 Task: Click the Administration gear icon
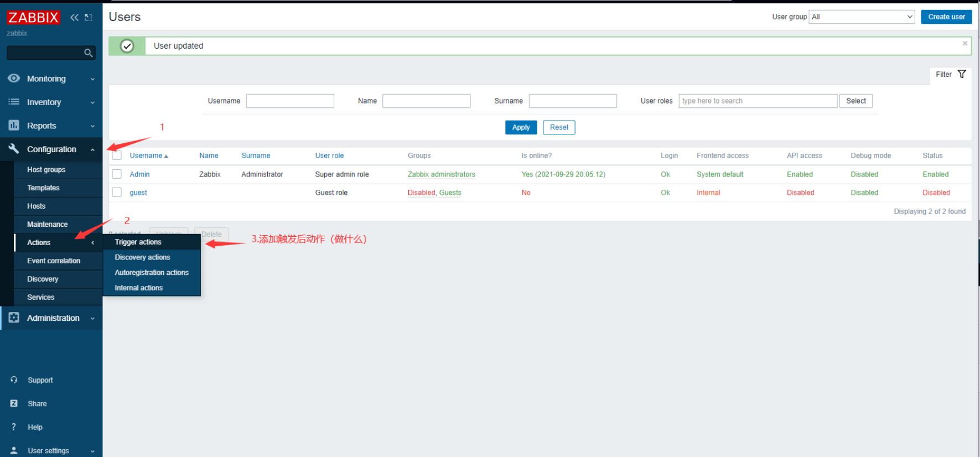(x=14, y=318)
